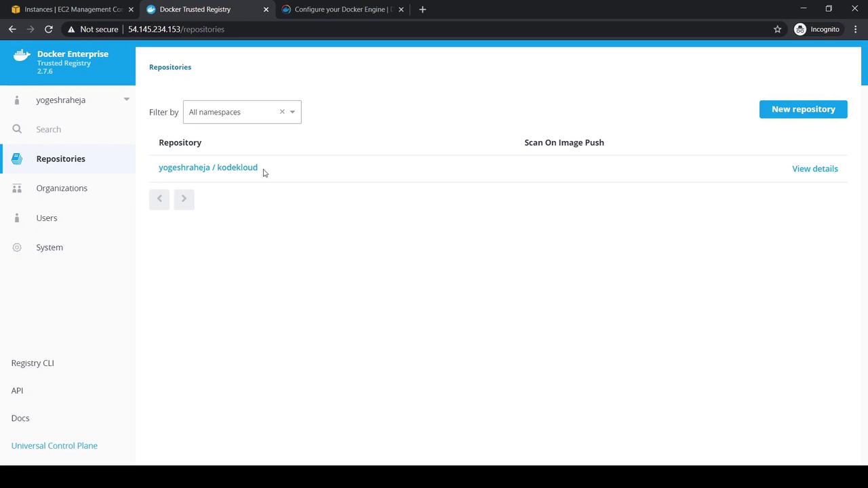Click the yogeshraheja user profile icon

[17, 100]
